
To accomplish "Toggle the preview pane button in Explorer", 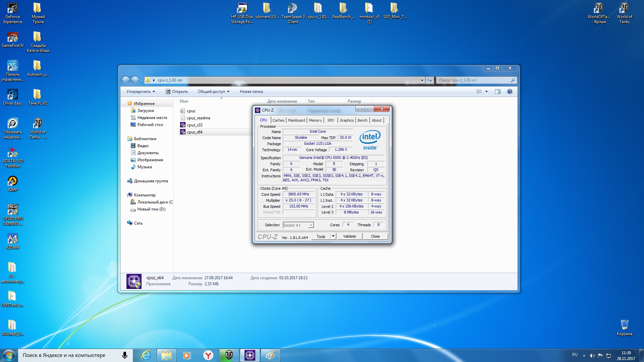I will tap(498, 92).
